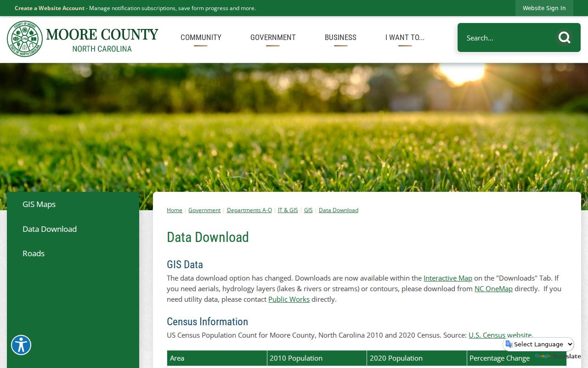Click the Moore County seal logo
This screenshot has width=588, height=368.
click(25, 39)
